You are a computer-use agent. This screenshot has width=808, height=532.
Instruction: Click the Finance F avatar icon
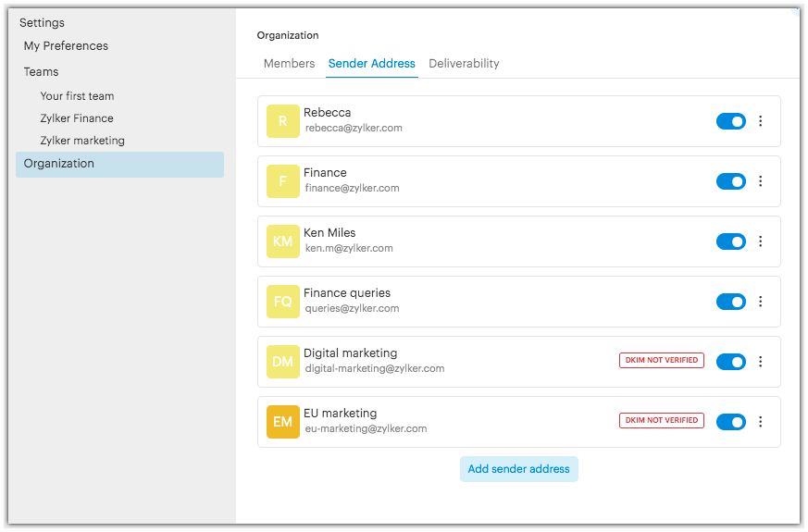pyautogui.click(x=282, y=181)
